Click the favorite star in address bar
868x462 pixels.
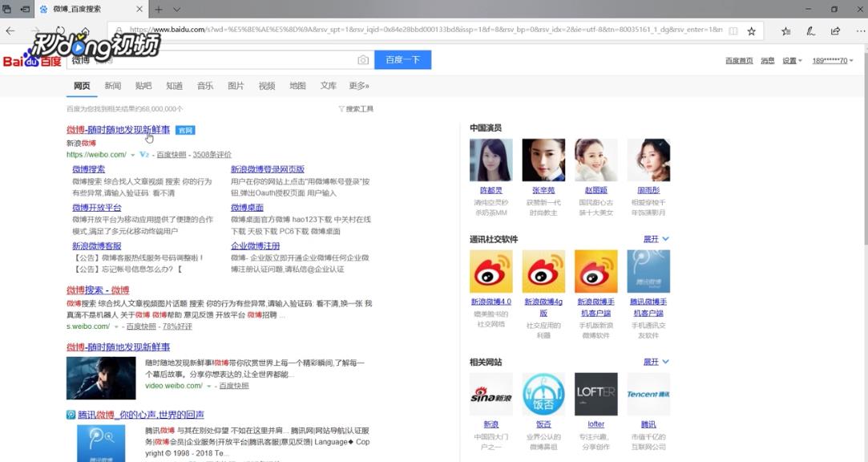click(751, 31)
